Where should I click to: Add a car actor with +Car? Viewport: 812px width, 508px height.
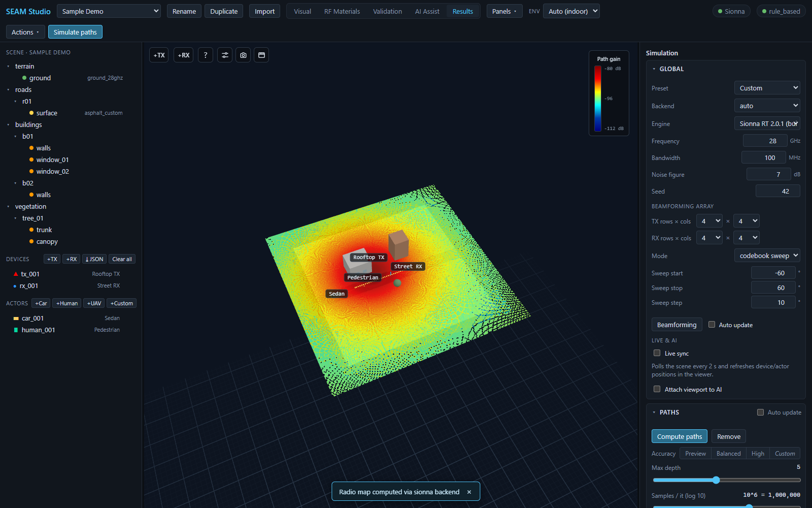[x=41, y=303]
